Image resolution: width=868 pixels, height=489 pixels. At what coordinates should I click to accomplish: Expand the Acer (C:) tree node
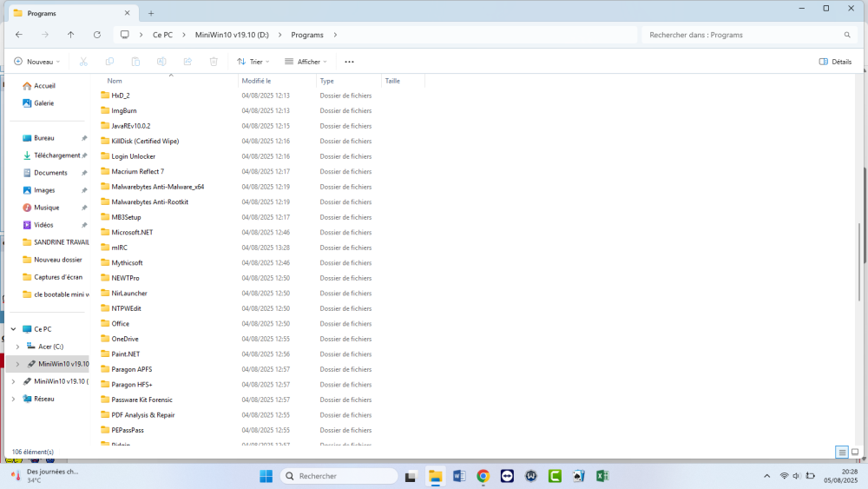click(x=17, y=347)
